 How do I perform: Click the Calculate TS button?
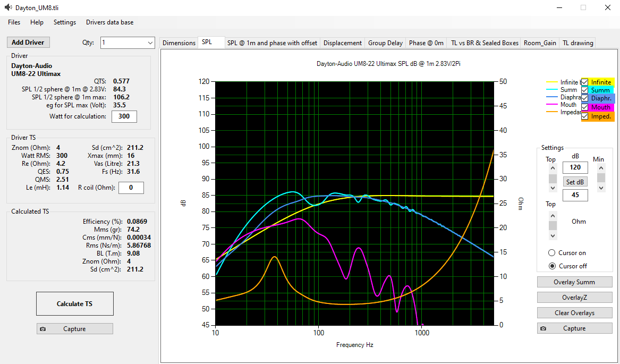(75, 304)
